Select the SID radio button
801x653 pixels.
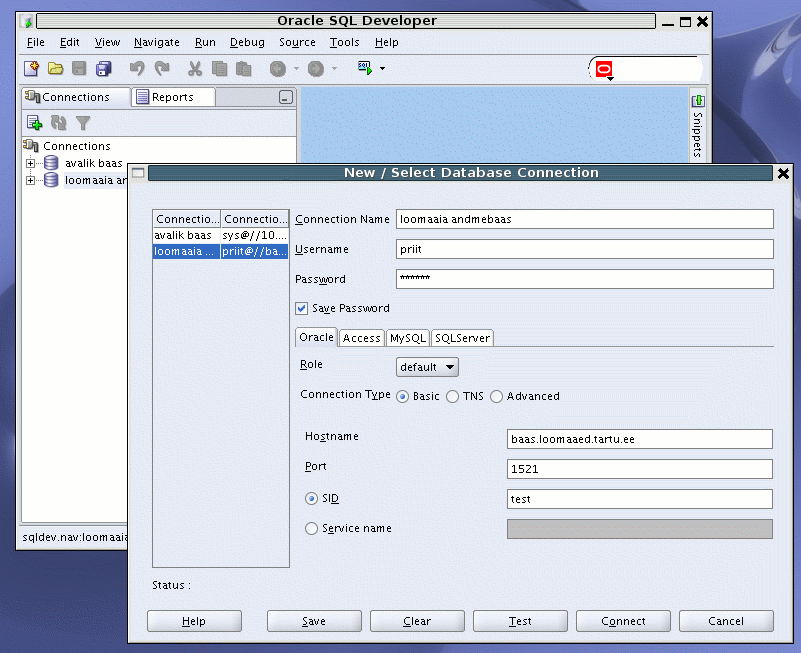pyautogui.click(x=311, y=498)
